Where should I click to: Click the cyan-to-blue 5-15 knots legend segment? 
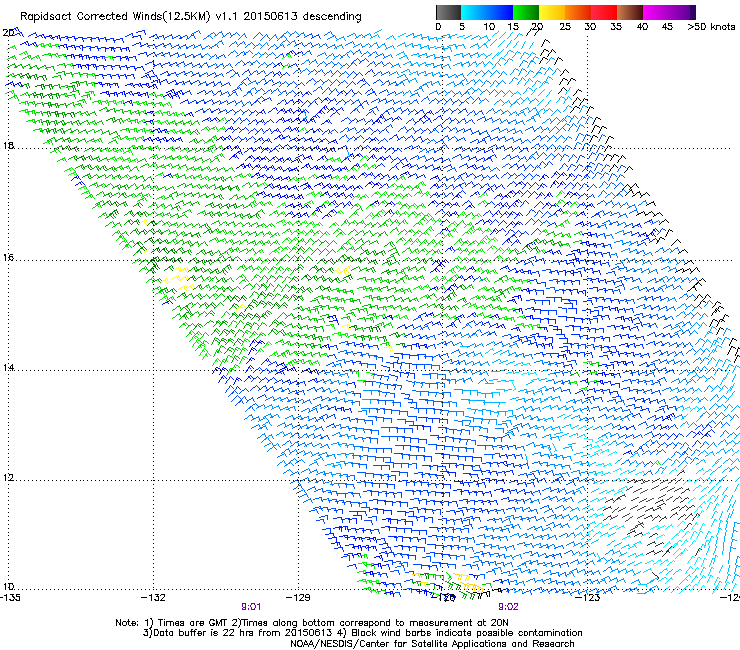487,12
